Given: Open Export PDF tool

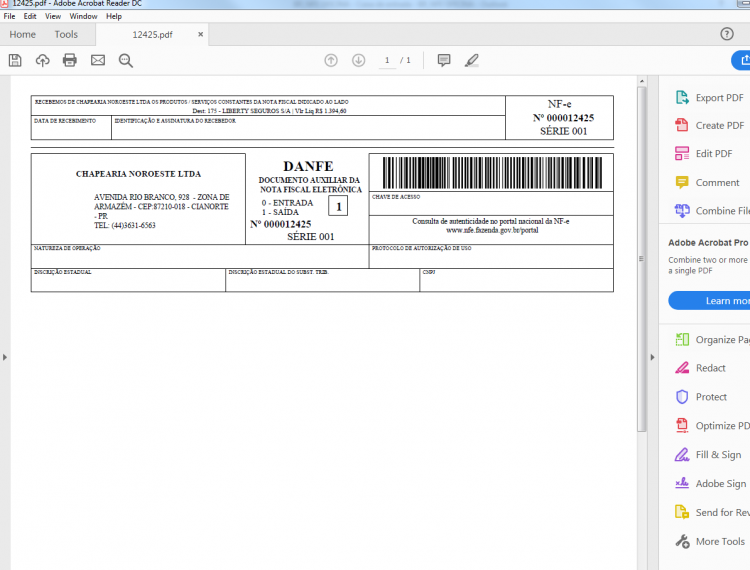Looking at the screenshot, I should click(710, 98).
